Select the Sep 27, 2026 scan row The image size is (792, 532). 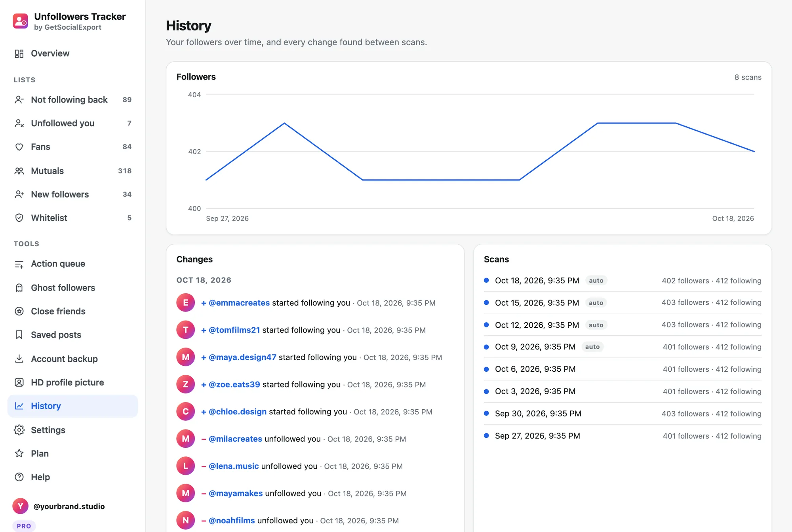click(623, 436)
